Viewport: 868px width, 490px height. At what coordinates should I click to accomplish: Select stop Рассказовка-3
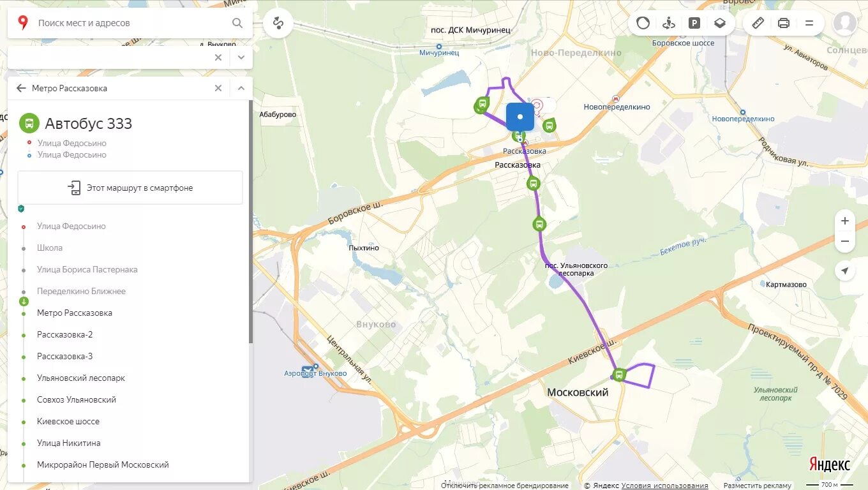coord(65,356)
